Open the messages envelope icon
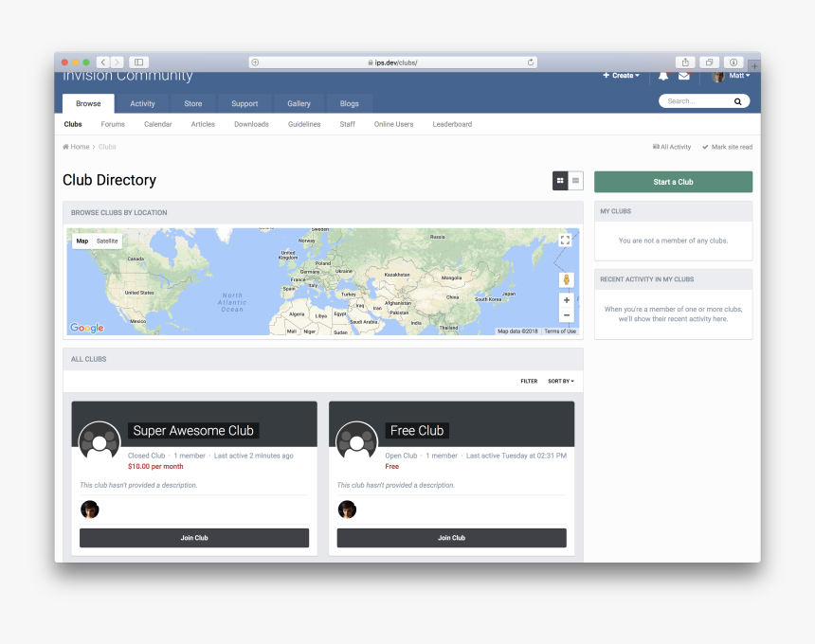Viewport: 815px width, 644px height. [x=684, y=76]
